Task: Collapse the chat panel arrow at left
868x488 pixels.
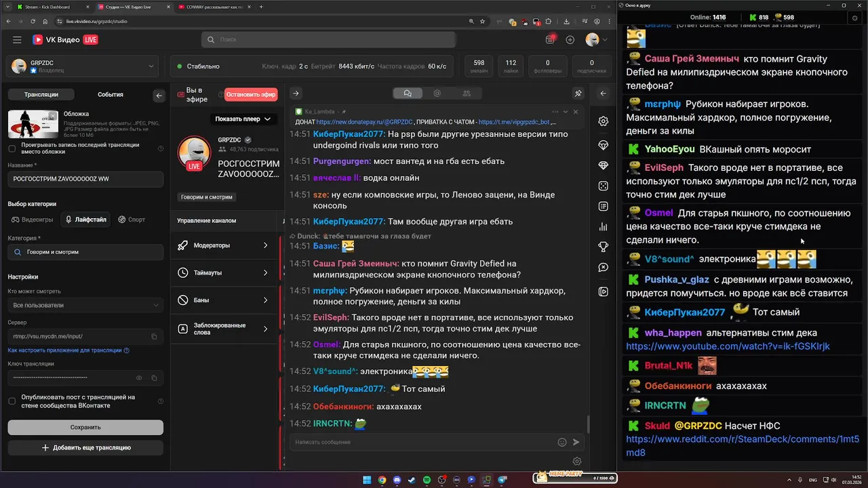Action: 296,94
